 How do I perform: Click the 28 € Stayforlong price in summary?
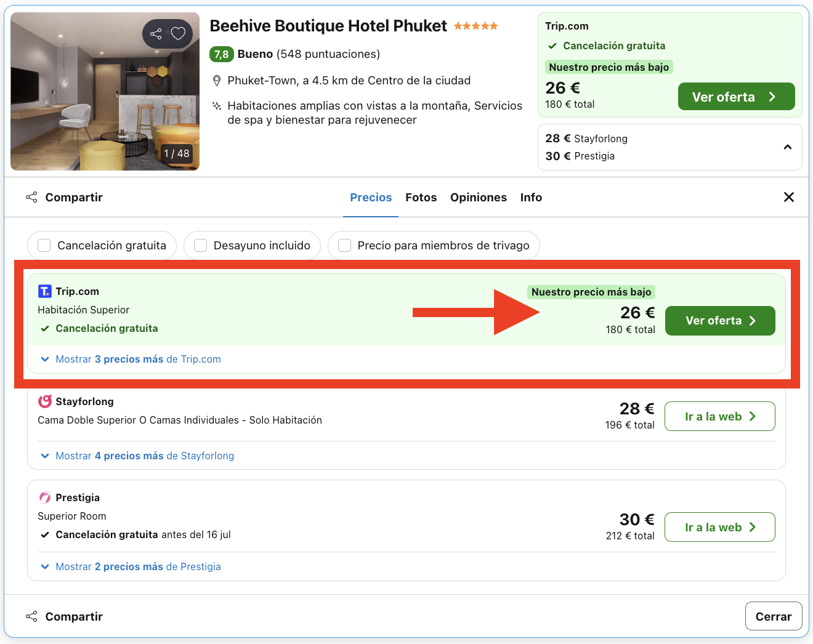tap(586, 139)
